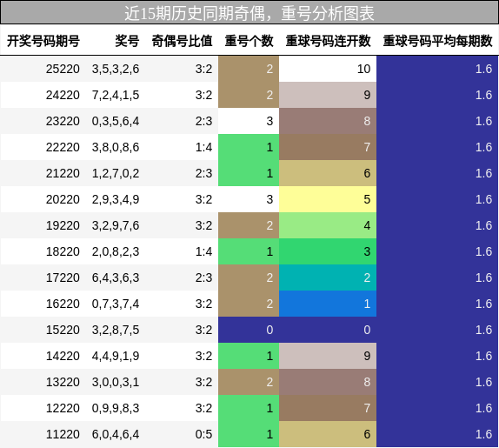The image size is (499, 448).
Task: Click the green cell showing 3 in row 18220
Action: point(328,251)
